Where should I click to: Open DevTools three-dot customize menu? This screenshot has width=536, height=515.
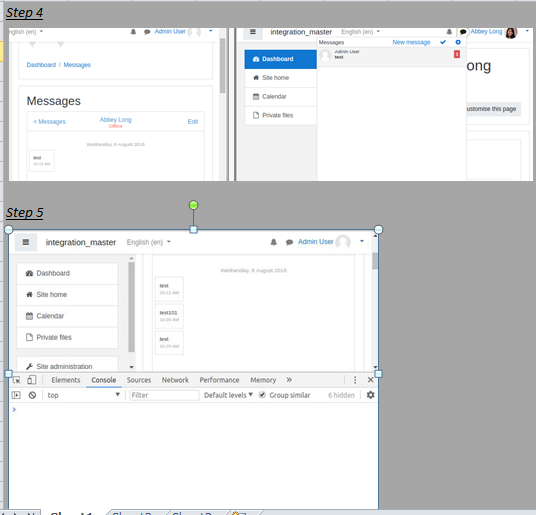tap(355, 380)
